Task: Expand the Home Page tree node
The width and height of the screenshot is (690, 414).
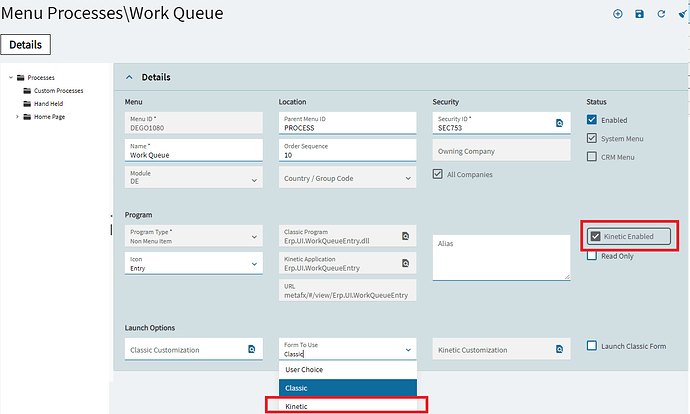Action: [x=17, y=116]
